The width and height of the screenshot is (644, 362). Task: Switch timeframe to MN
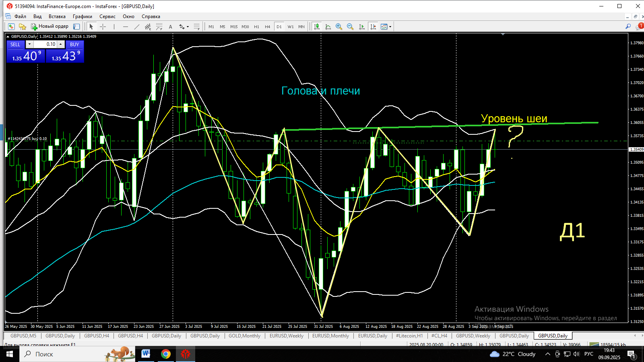click(x=301, y=27)
